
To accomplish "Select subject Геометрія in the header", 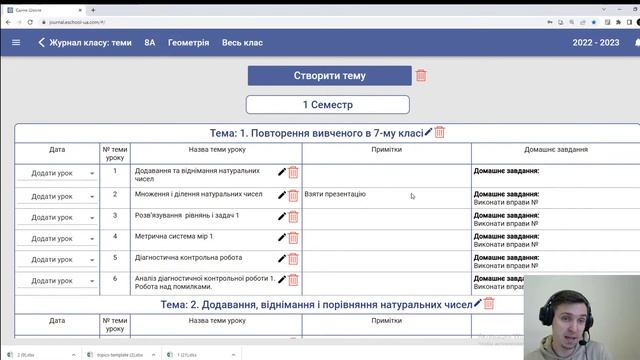I will pos(189,42).
